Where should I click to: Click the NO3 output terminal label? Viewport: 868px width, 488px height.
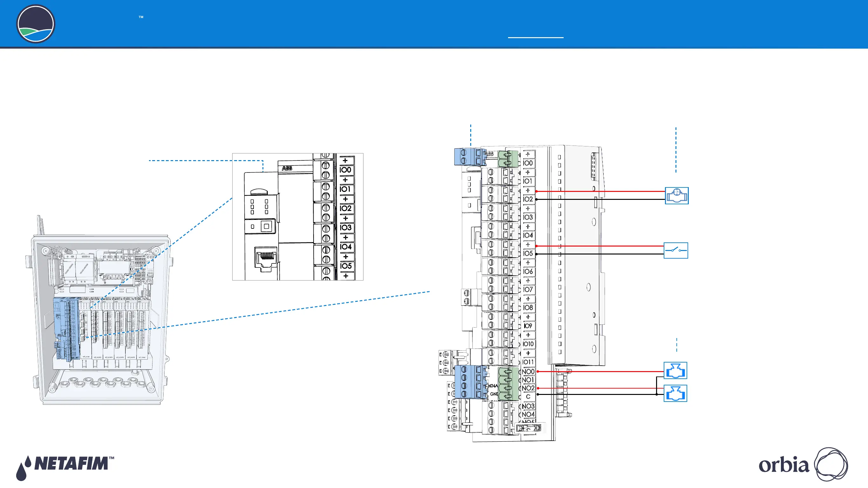tap(528, 406)
